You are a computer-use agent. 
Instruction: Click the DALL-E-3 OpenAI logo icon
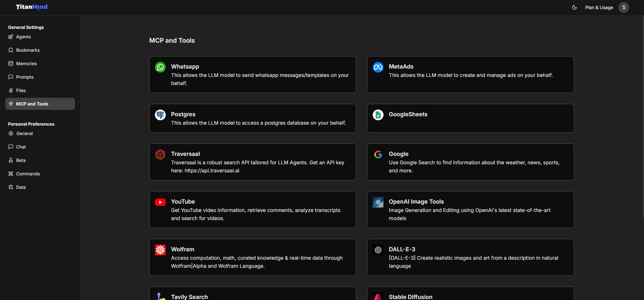pyautogui.click(x=378, y=250)
